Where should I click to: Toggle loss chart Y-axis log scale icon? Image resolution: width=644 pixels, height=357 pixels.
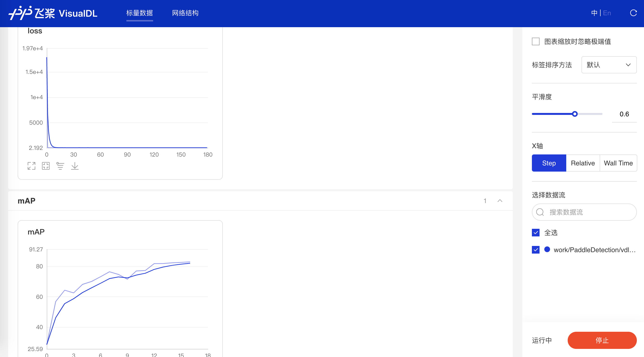pyautogui.click(x=60, y=166)
